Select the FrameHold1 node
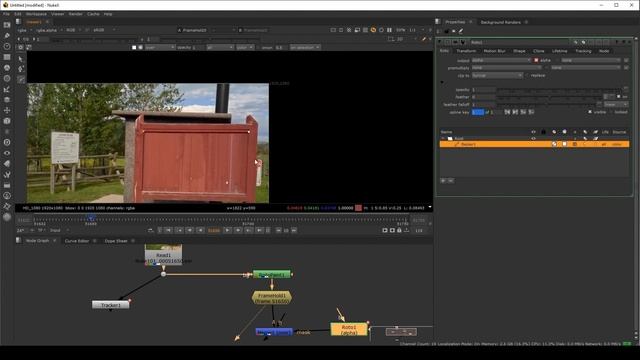Image resolution: width=640 pixels, height=360 pixels. [x=272, y=298]
